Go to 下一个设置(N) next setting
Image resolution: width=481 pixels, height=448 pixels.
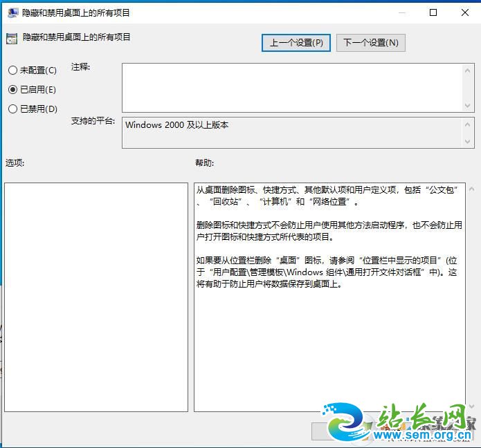pyautogui.click(x=370, y=43)
